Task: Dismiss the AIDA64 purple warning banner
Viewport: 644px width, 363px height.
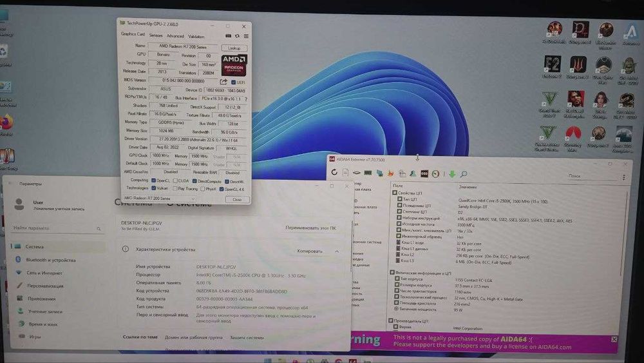Action: tap(614, 339)
